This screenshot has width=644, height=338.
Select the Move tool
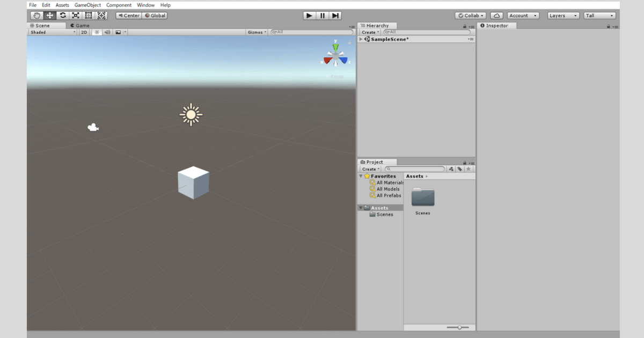[49, 15]
